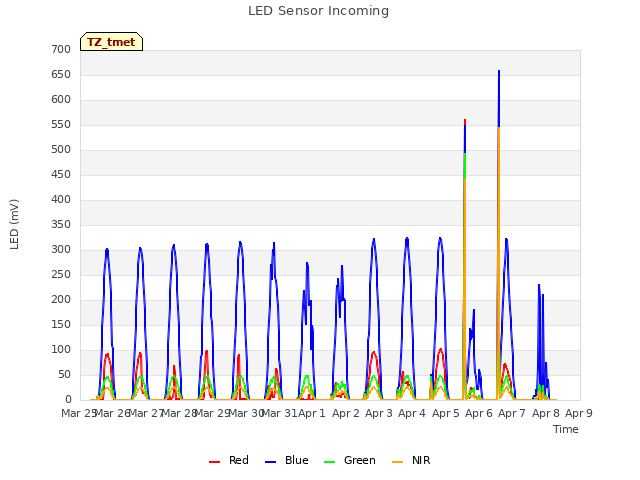Click the Time x-axis label

tap(566, 429)
